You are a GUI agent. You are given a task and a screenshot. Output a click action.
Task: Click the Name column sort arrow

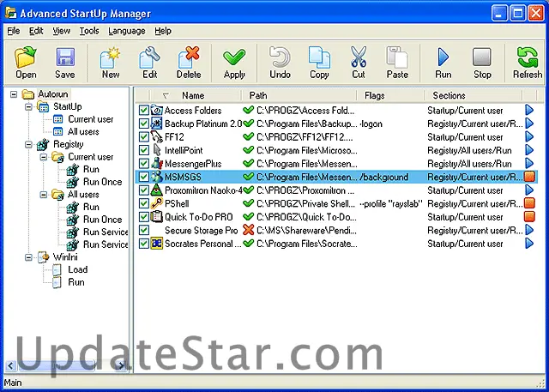click(x=166, y=95)
